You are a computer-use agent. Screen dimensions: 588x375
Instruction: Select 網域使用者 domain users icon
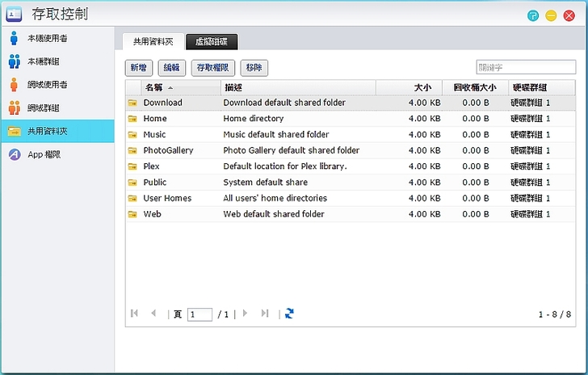[14, 84]
